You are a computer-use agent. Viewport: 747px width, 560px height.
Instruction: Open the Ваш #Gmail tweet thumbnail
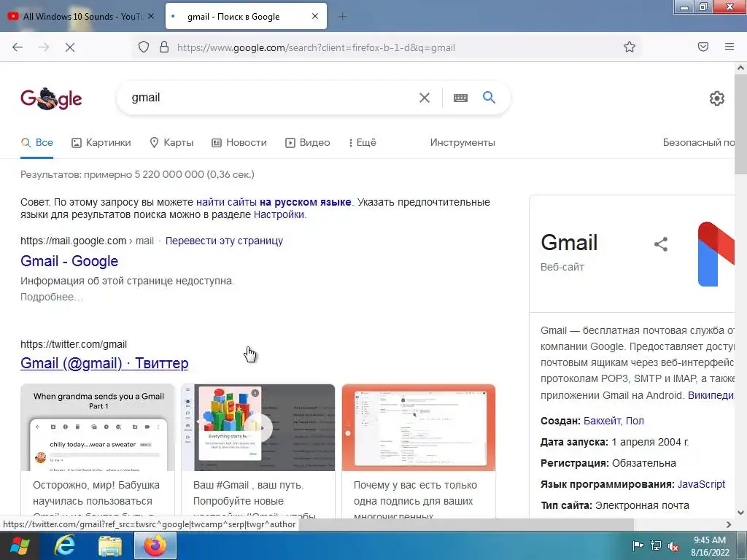point(258,427)
